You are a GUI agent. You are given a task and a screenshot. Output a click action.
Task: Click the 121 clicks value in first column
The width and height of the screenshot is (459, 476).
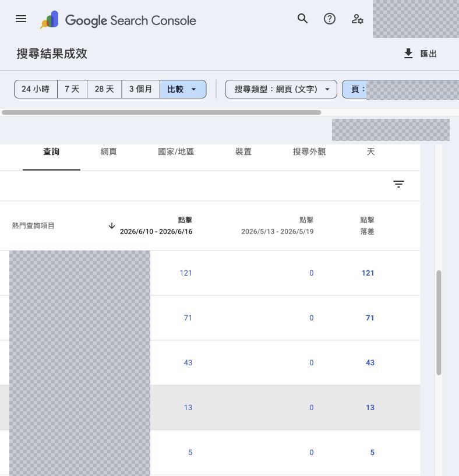click(185, 273)
